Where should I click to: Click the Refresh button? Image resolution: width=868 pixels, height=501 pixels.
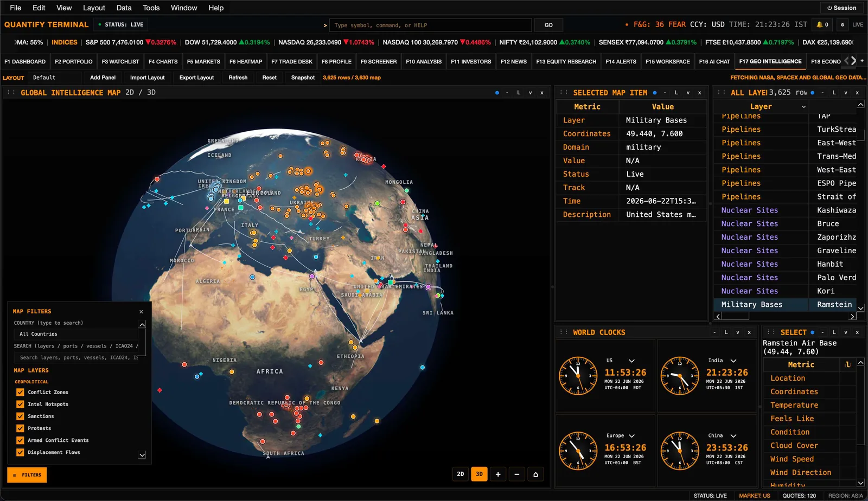pos(238,78)
